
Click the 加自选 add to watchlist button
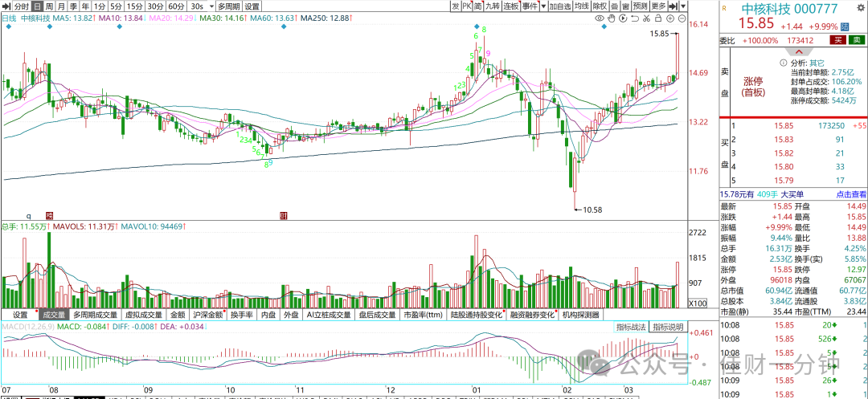click(x=559, y=6)
